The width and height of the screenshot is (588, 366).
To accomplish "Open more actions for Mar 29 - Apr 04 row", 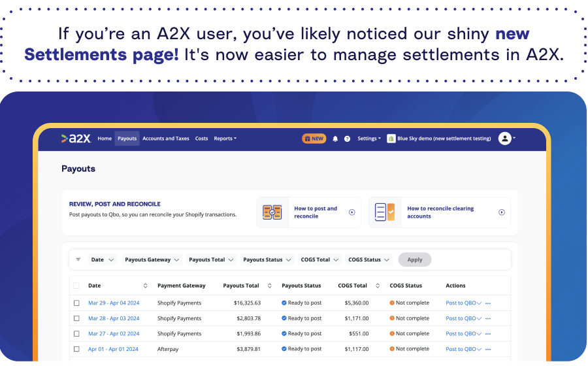I will [488, 303].
